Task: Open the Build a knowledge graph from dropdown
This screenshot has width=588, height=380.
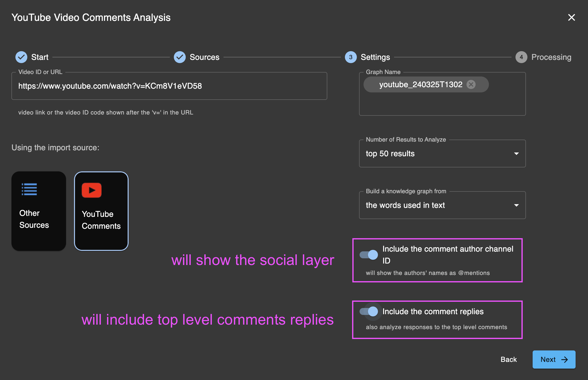Action: click(x=442, y=205)
